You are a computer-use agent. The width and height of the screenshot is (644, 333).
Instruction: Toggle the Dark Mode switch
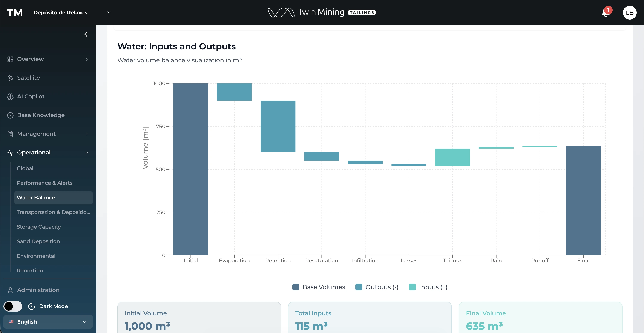(x=13, y=306)
